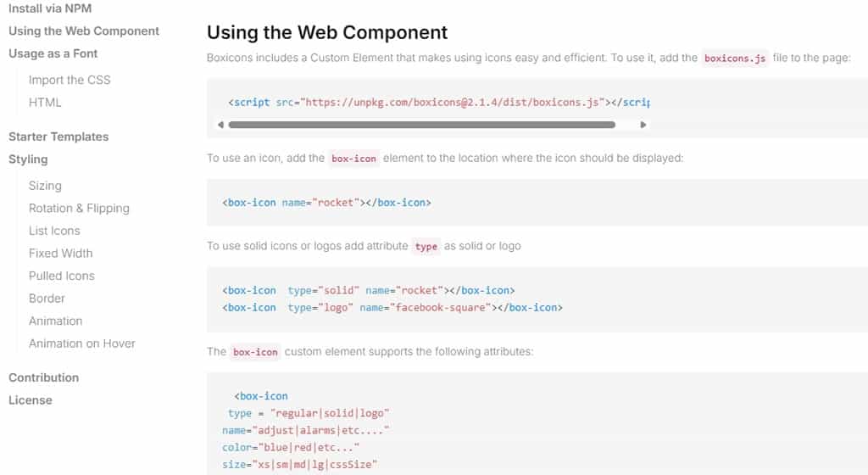Select the Styling section heading

[x=28, y=159]
